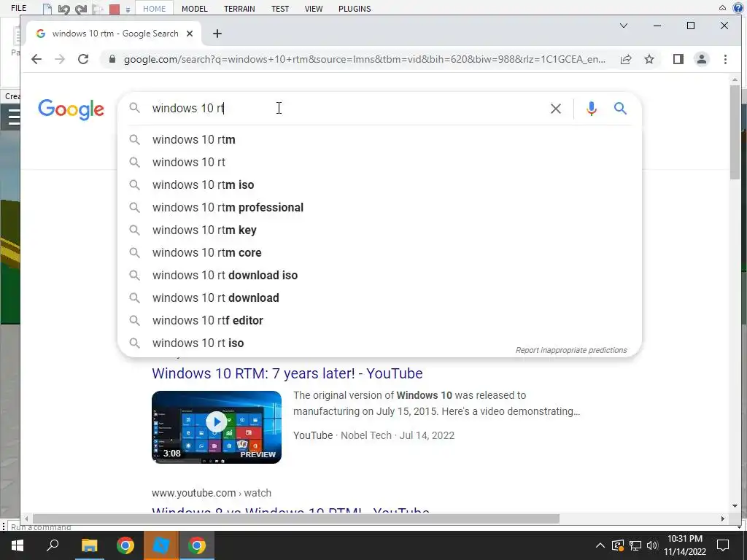Switch to MODEL ribbon tab
This screenshot has height=560, width=747.
194,9
